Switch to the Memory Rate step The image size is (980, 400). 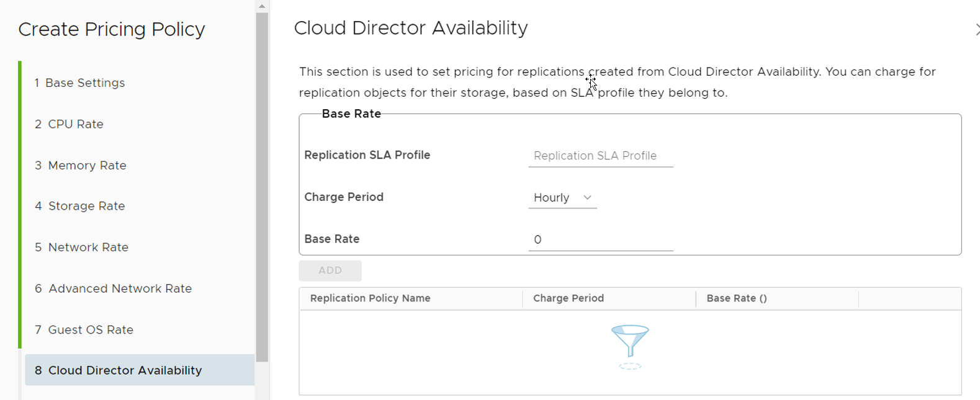[x=87, y=166]
